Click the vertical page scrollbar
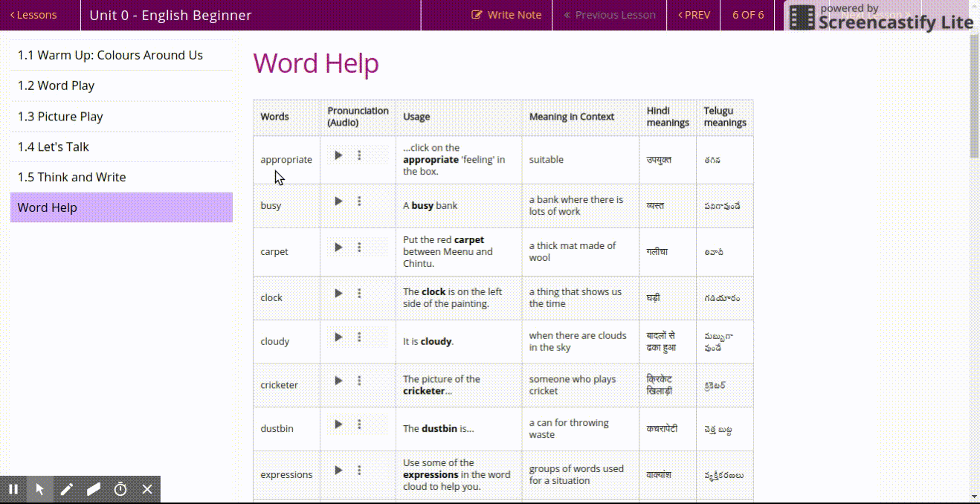The width and height of the screenshot is (980, 504). (x=974, y=97)
